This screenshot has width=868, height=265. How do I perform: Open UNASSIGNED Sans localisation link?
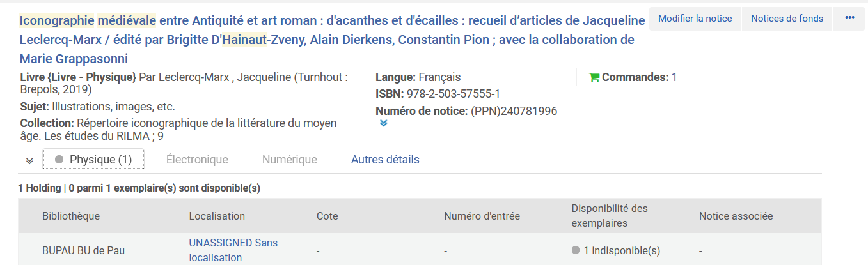233,250
